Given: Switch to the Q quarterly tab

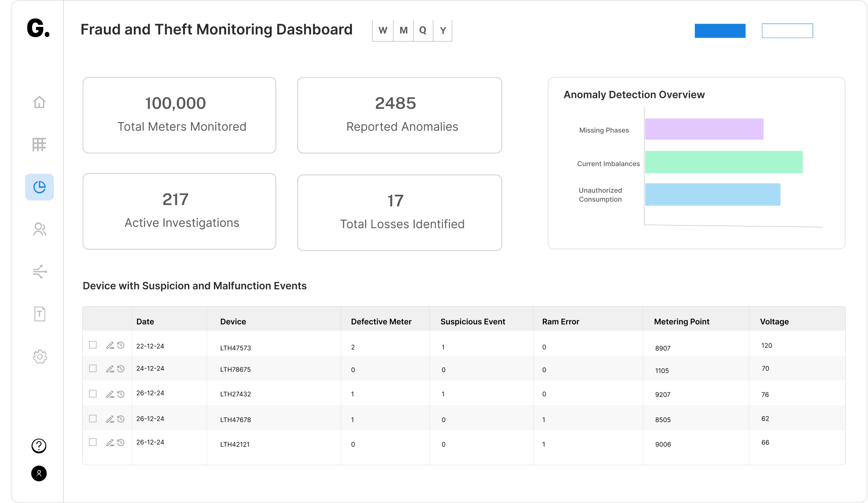Looking at the screenshot, I should pyautogui.click(x=423, y=30).
